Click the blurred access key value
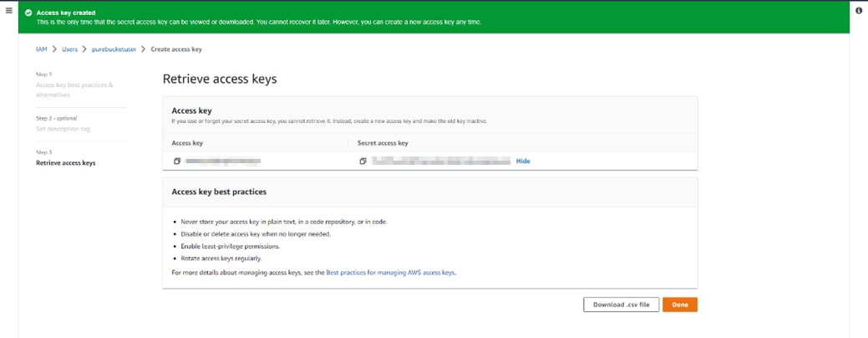The height and width of the screenshot is (338, 868). (x=223, y=161)
